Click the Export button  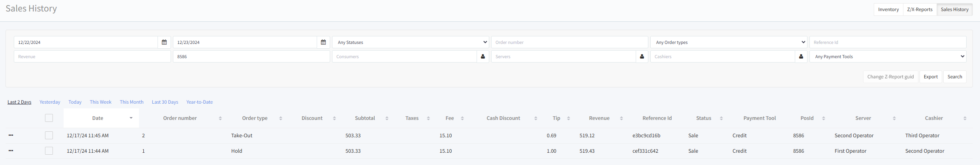(x=931, y=77)
